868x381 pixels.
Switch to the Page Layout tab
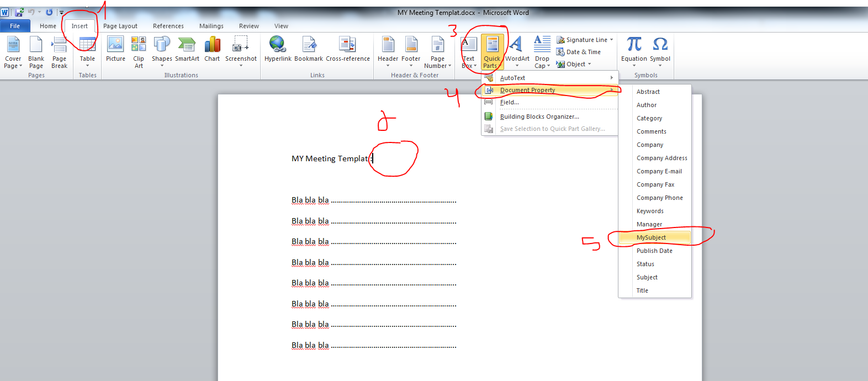[x=120, y=26]
